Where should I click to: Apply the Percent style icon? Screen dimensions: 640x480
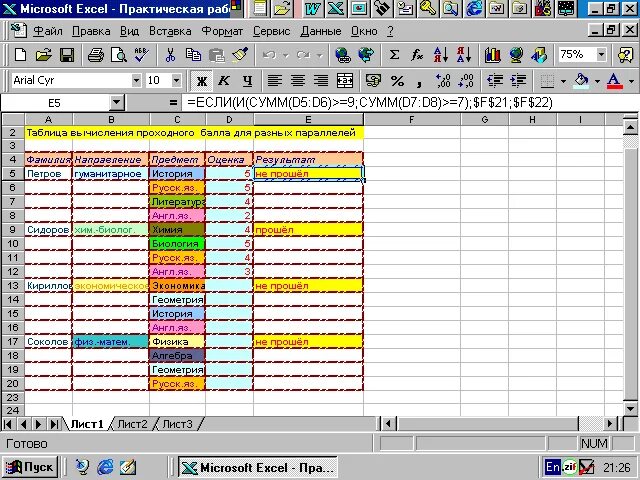pyautogui.click(x=397, y=80)
